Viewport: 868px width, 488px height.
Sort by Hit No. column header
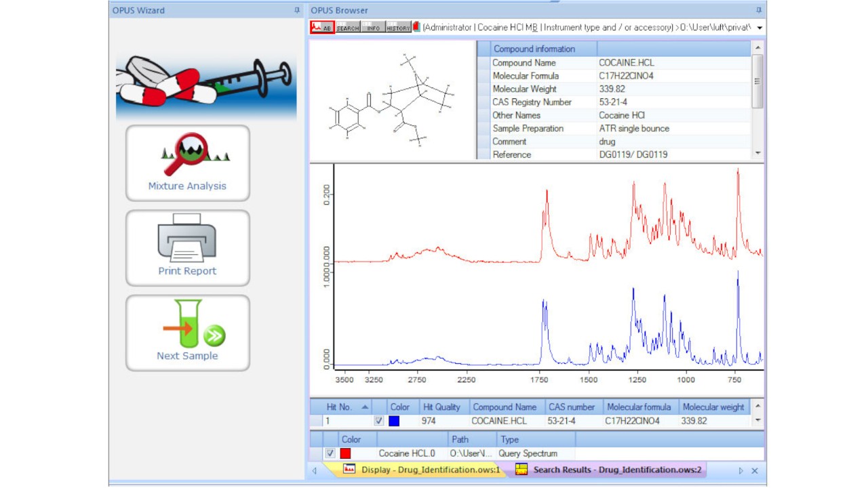point(348,407)
